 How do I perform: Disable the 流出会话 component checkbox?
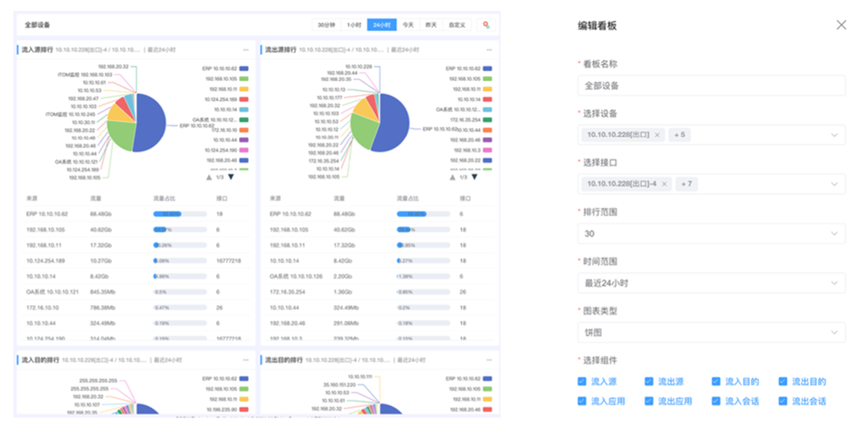click(x=783, y=401)
